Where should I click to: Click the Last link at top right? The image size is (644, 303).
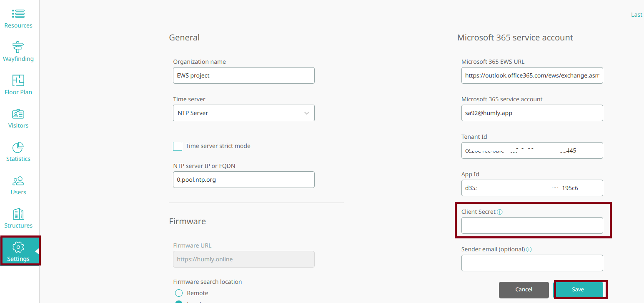coord(636,14)
